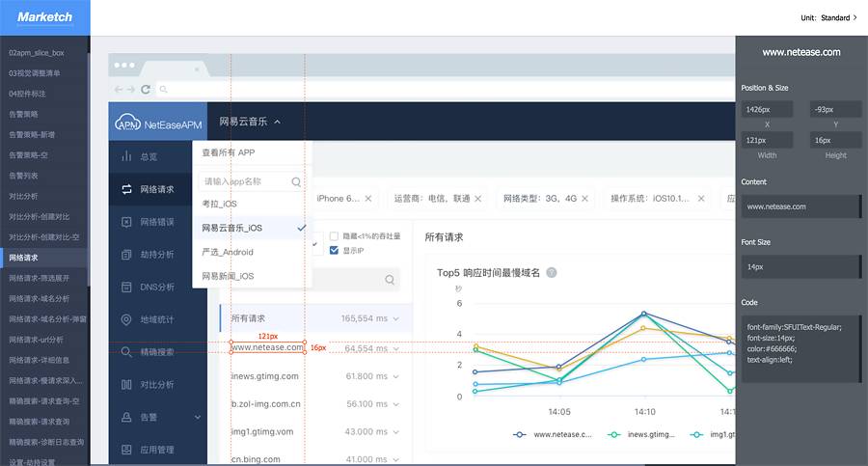
Task: Click the CSS Code box
Action: pos(800,349)
